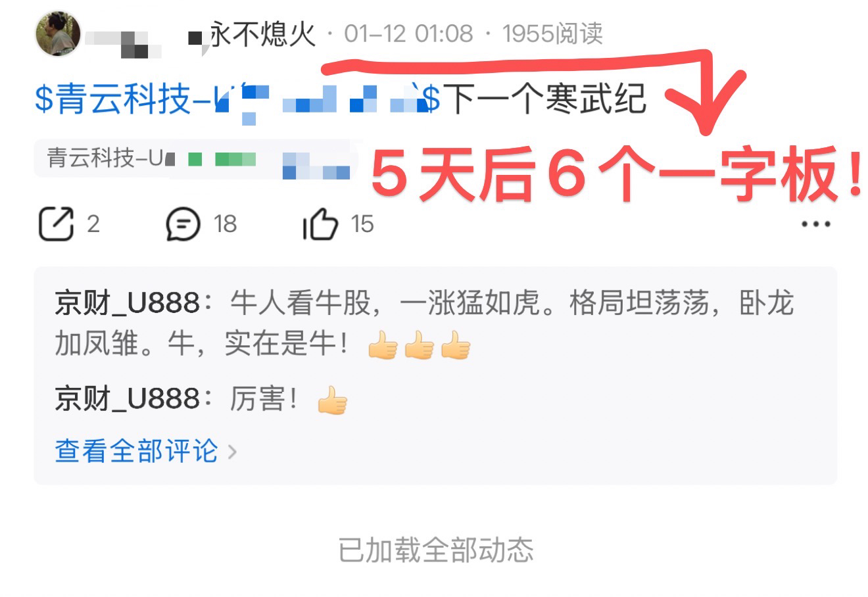Tap the like count 15

click(x=362, y=224)
